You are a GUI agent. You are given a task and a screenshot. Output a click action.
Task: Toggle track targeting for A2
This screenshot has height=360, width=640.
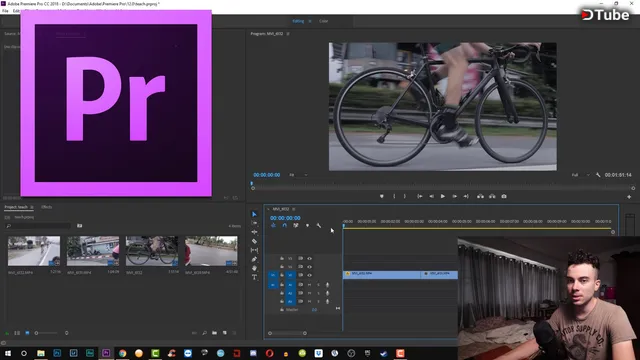(290, 293)
